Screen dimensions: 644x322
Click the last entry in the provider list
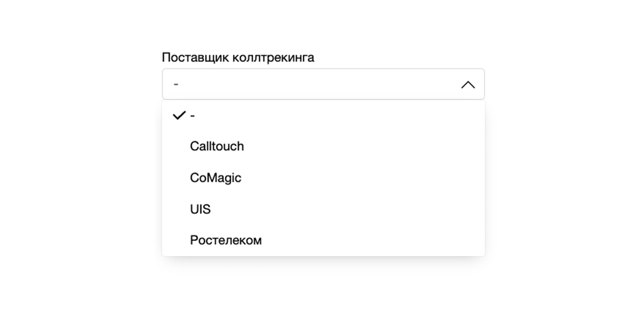[x=226, y=240]
